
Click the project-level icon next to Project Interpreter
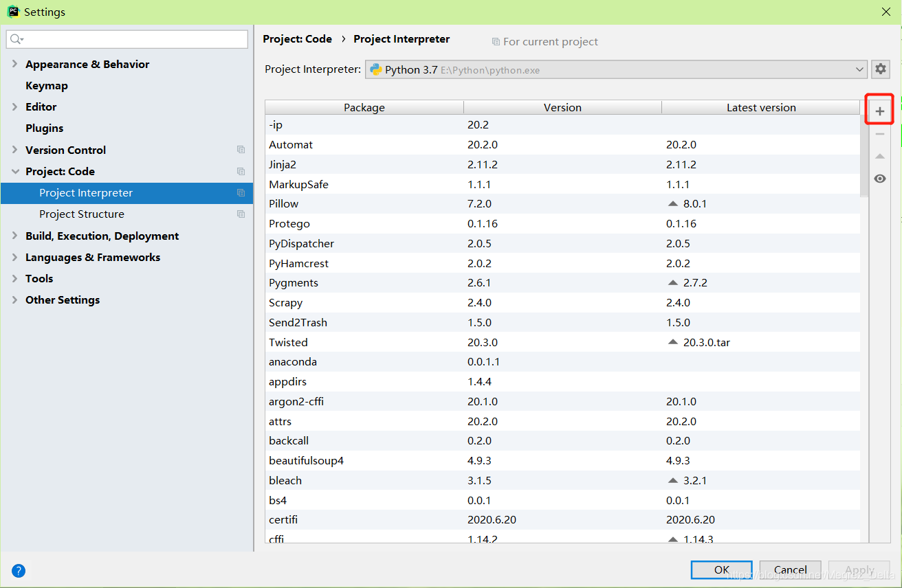coord(241,193)
